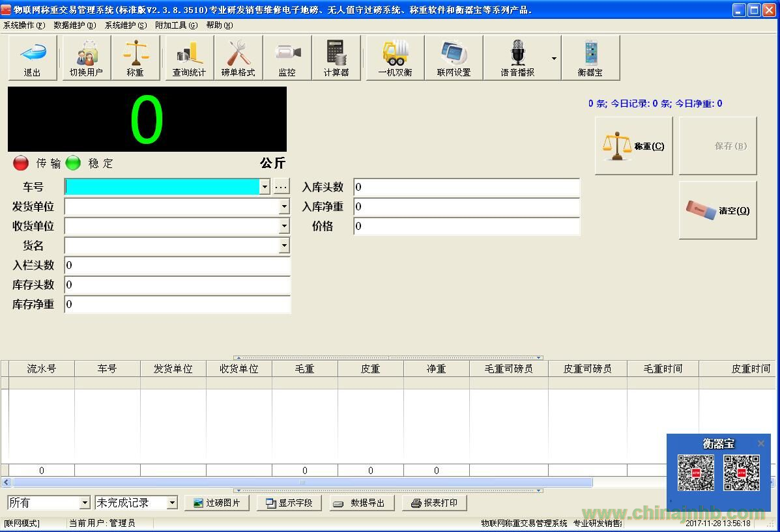Click the 报表打印 print report button
This screenshot has width=780, height=532.
point(435,503)
